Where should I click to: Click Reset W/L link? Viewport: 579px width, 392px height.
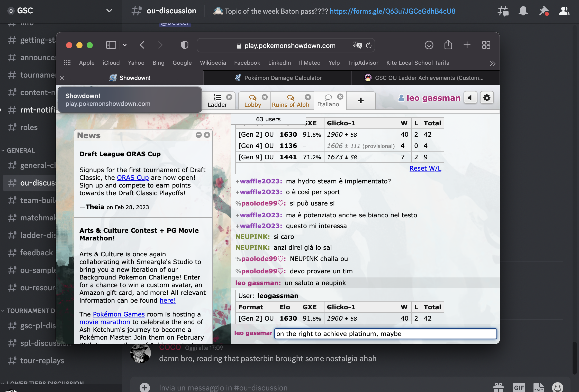click(425, 168)
